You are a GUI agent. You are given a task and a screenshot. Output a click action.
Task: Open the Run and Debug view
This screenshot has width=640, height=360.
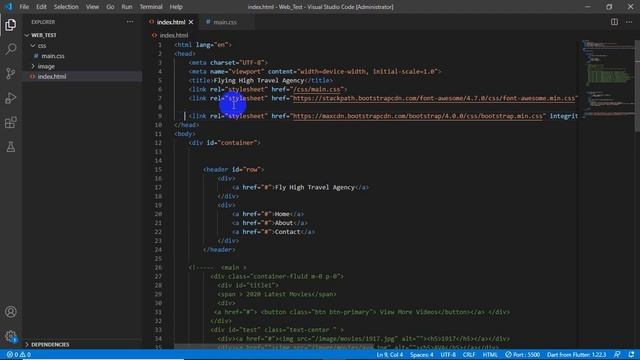(x=11, y=98)
